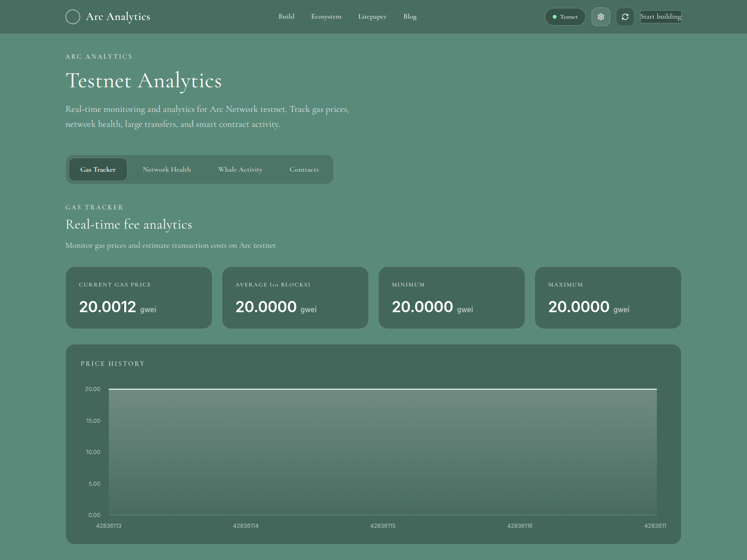Screen dimensions: 747x560
Task: Click the Average (10 blocks) card
Action: (x=295, y=298)
